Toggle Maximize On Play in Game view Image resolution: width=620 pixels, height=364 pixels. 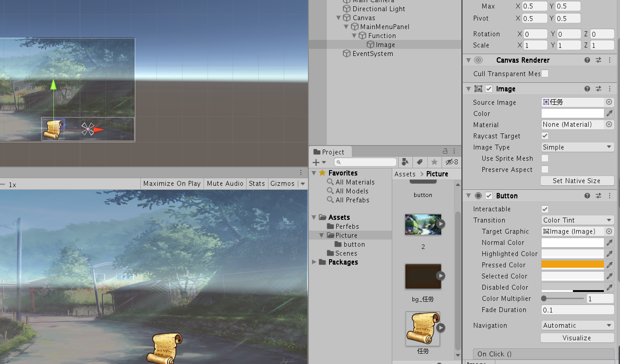coord(172,184)
